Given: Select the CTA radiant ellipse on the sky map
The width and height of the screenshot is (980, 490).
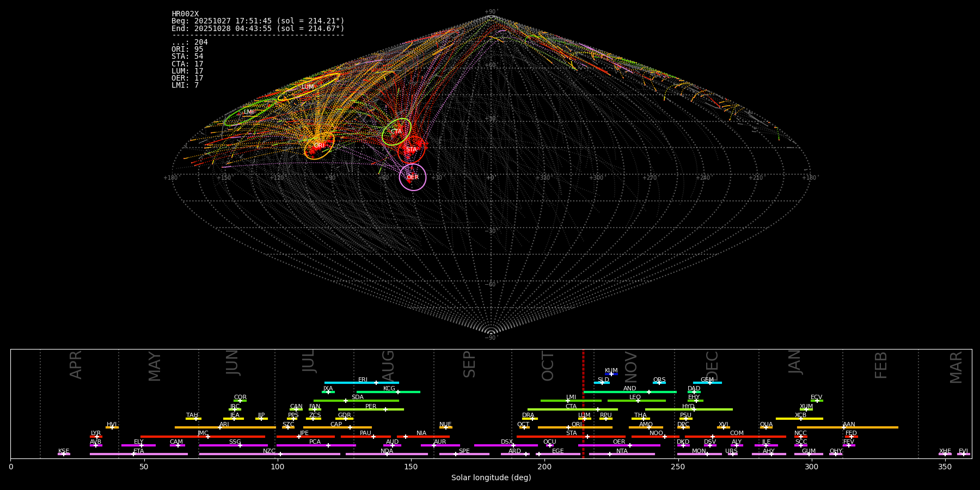Looking at the screenshot, I should coord(396,132).
